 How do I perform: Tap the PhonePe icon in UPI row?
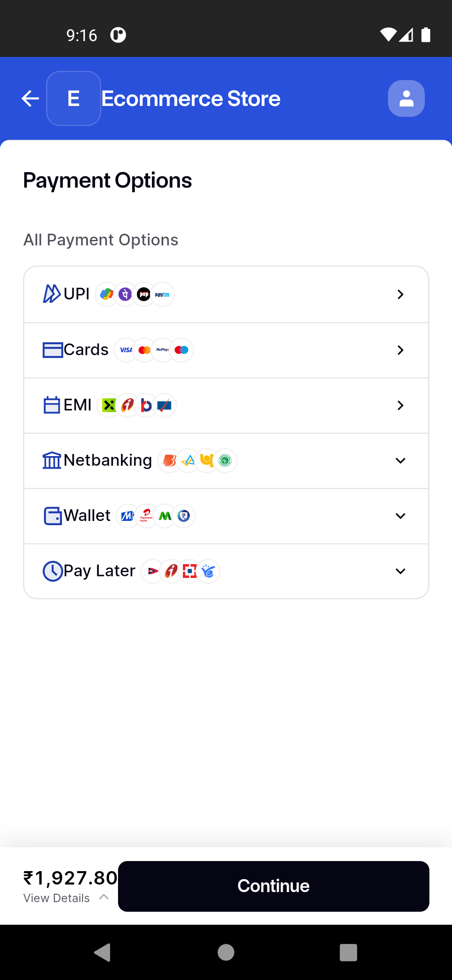[125, 294]
